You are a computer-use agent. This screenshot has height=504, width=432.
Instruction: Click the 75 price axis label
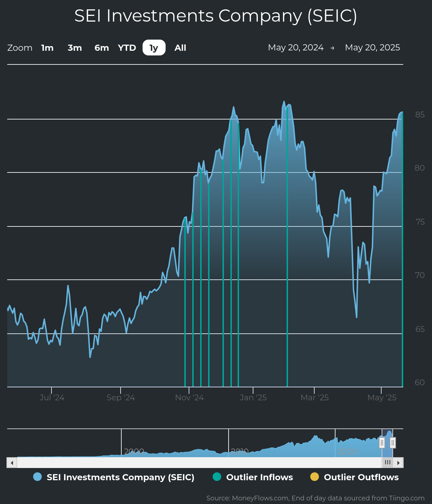coord(420,222)
